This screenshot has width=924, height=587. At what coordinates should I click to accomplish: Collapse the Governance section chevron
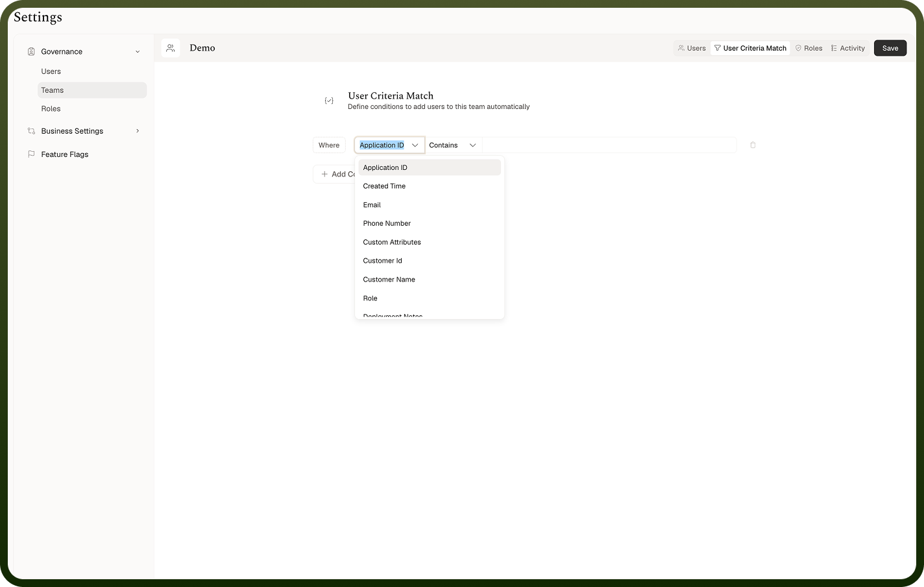tap(138, 52)
